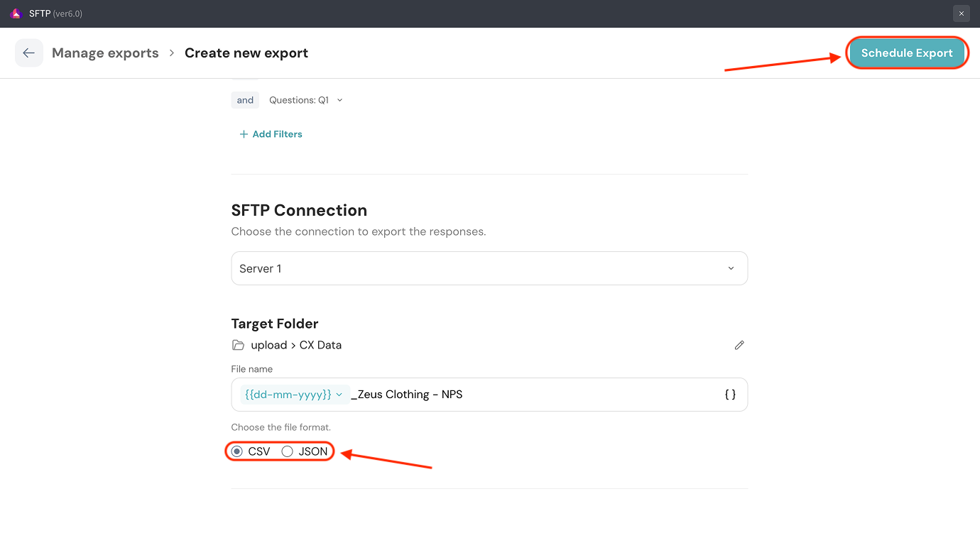Close the SFTP window with X
This screenshot has height=550, width=980.
point(961,13)
